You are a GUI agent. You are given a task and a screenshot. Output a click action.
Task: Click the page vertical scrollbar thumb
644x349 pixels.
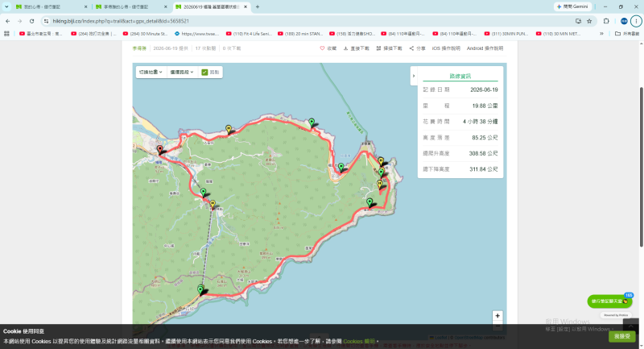(641, 167)
